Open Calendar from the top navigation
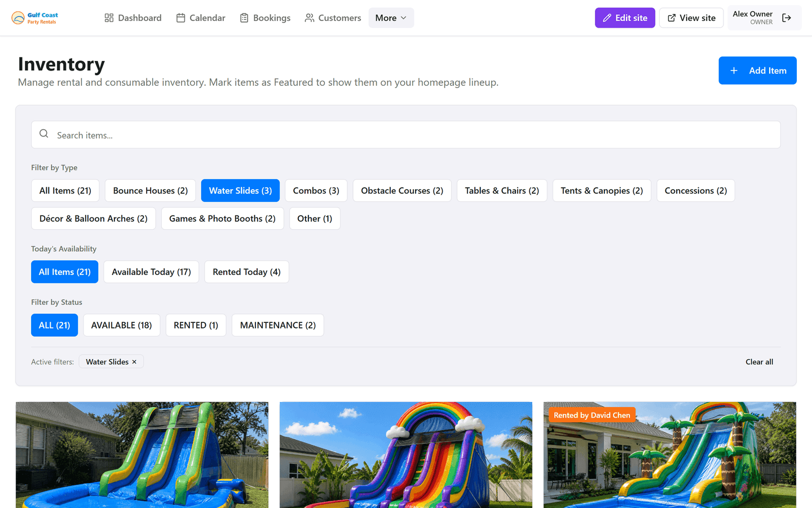 coord(201,18)
